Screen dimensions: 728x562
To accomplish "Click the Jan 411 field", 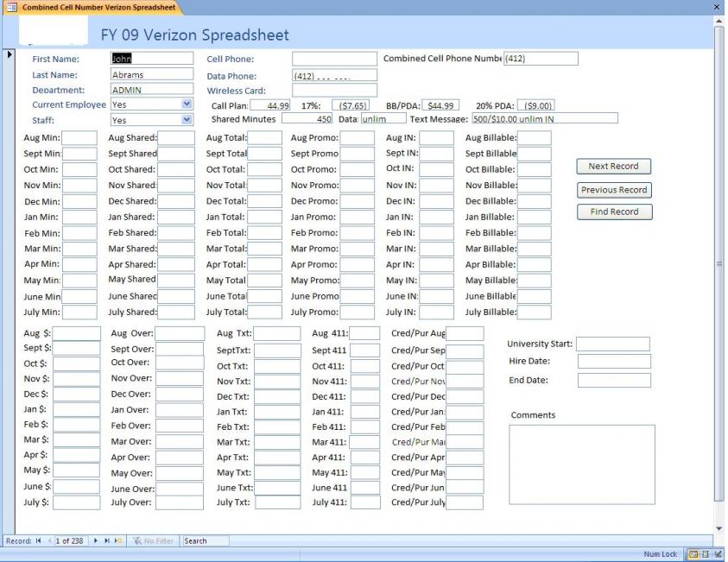I will (365, 412).
